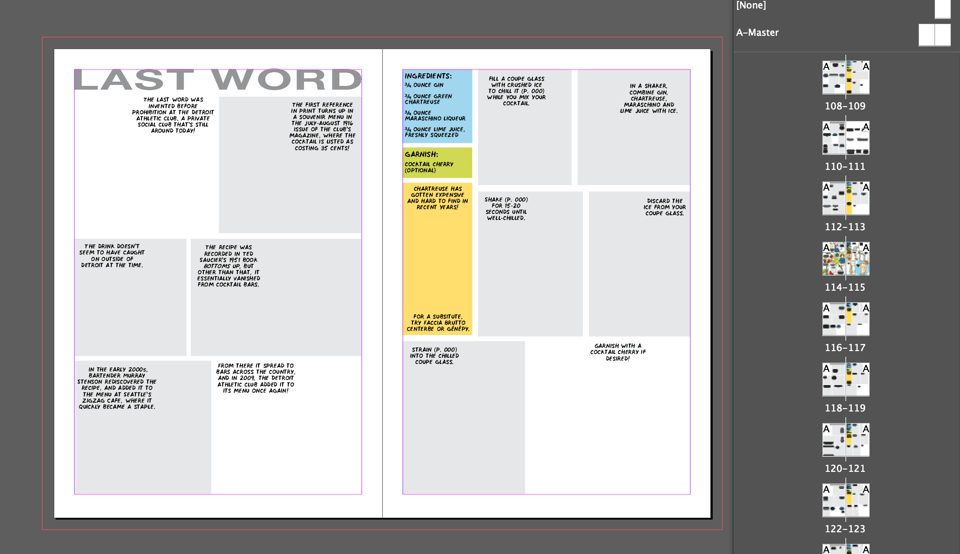Click text 'Cocktail cherry (optional)'
This screenshot has height=554, width=960.
click(429, 167)
